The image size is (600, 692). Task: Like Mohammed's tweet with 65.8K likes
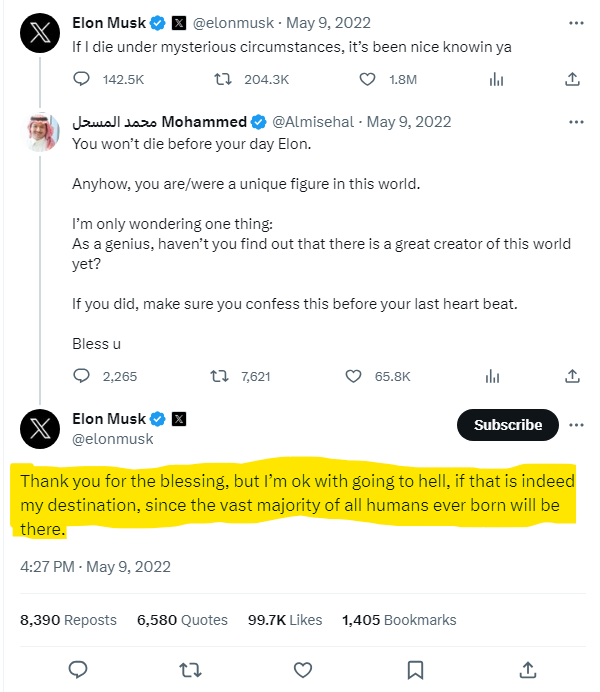pos(353,376)
